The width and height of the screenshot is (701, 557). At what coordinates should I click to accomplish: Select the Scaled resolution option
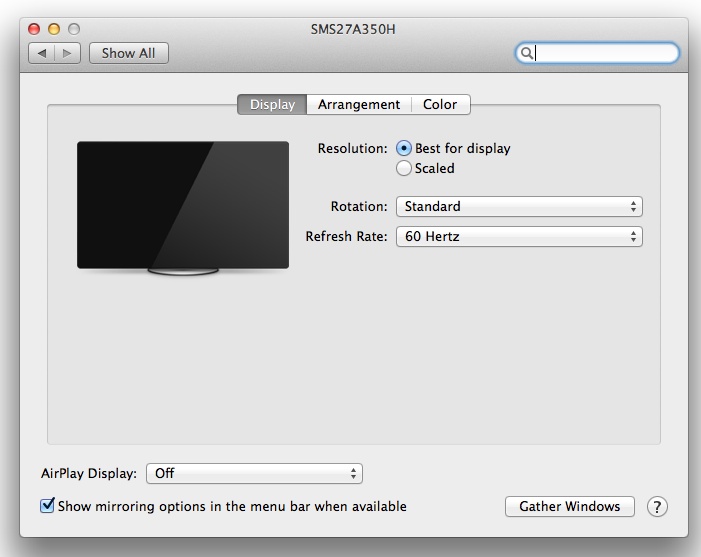tap(404, 169)
